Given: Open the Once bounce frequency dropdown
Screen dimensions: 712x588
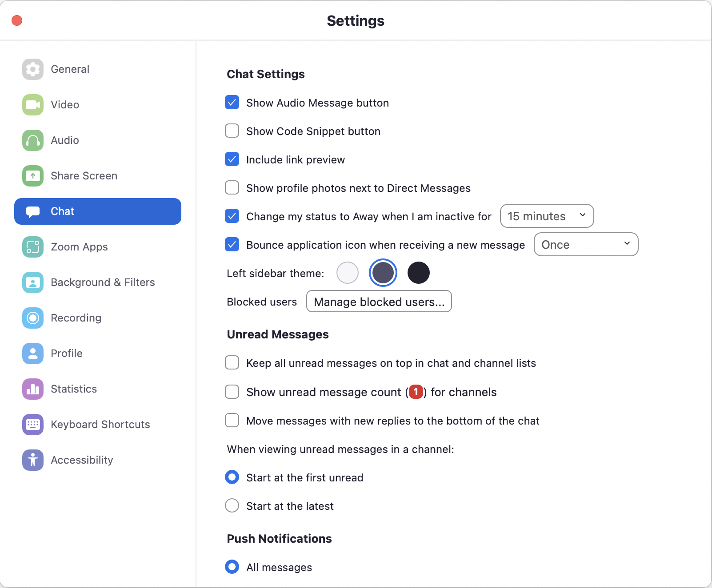Looking at the screenshot, I should (x=586, y=245).
